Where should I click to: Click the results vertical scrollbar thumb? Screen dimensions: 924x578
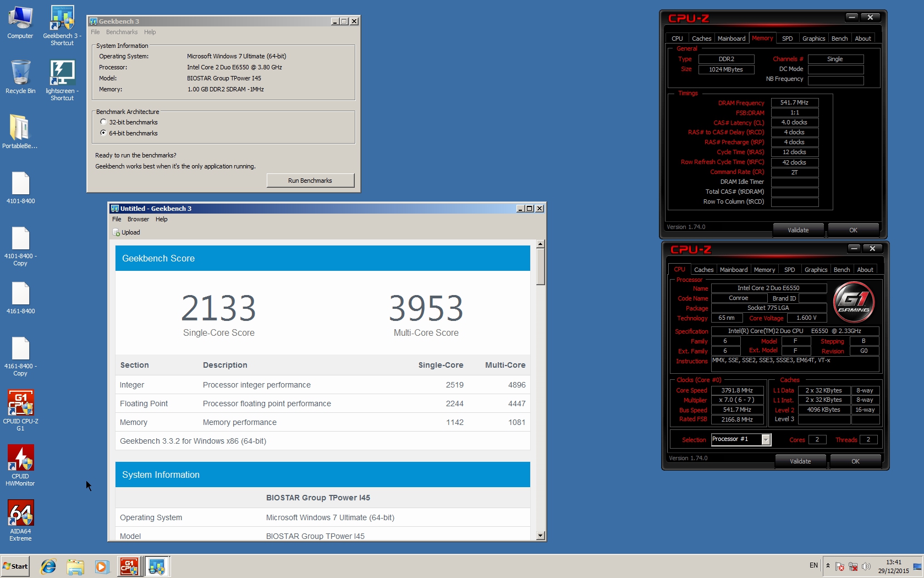pos(540,267)
